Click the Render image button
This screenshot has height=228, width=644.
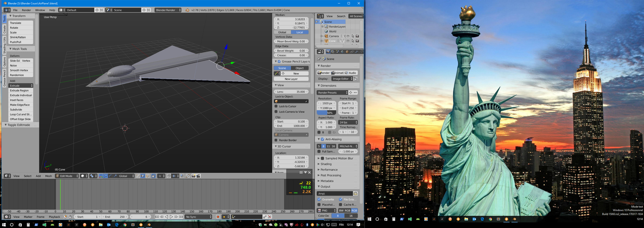(323, 73)
